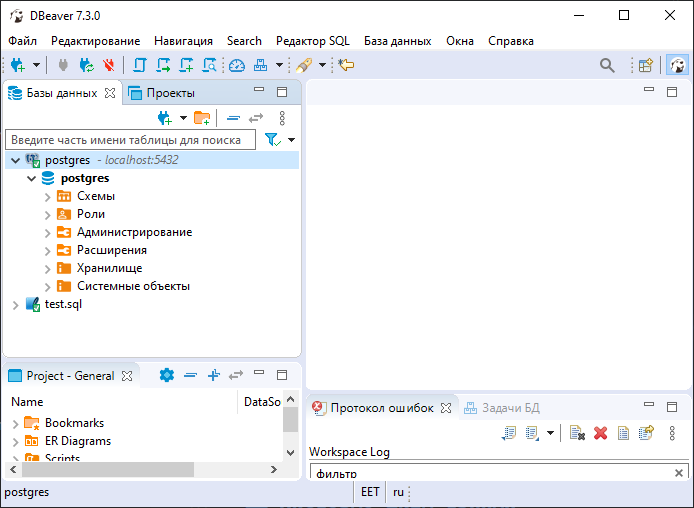Open the Search menu

coord(244,41)
